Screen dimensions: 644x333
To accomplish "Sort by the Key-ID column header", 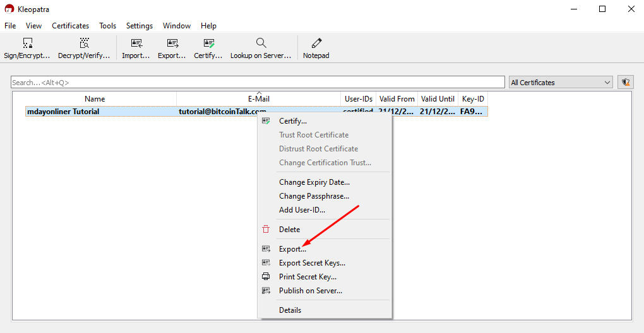I will click(x=473, y=99).
